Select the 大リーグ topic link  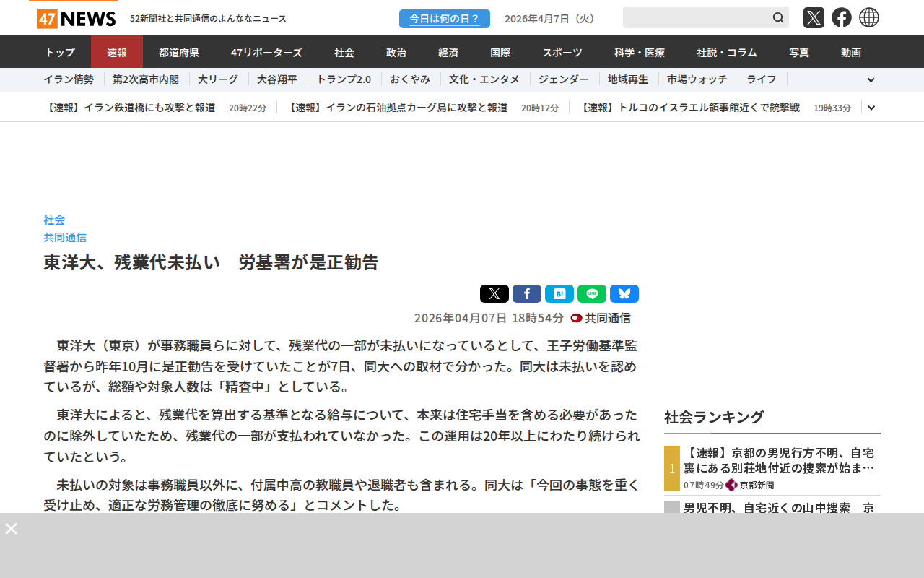pos(218,79)
